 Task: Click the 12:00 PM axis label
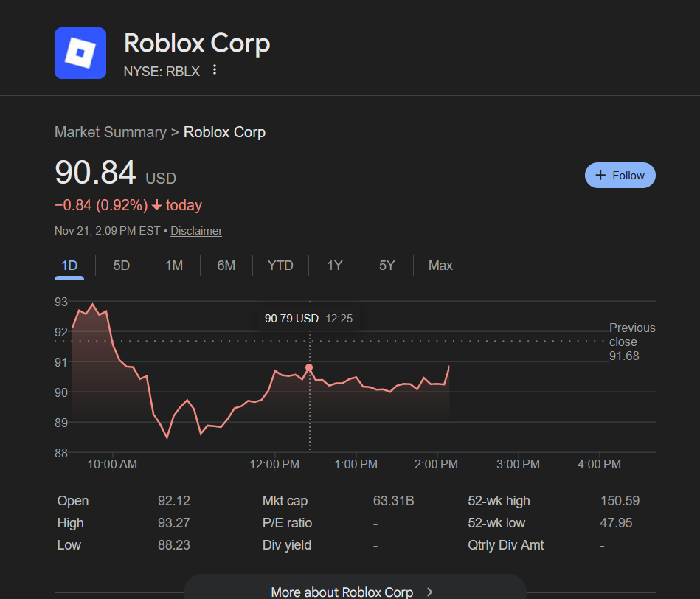click(274, 464)
